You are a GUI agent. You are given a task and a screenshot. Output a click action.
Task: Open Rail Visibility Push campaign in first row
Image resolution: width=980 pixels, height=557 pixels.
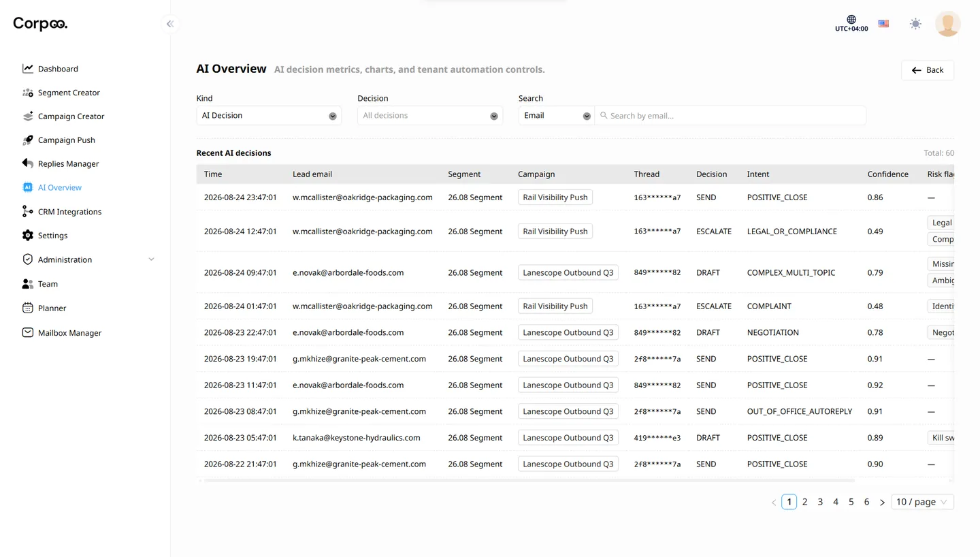coord(555,197)
